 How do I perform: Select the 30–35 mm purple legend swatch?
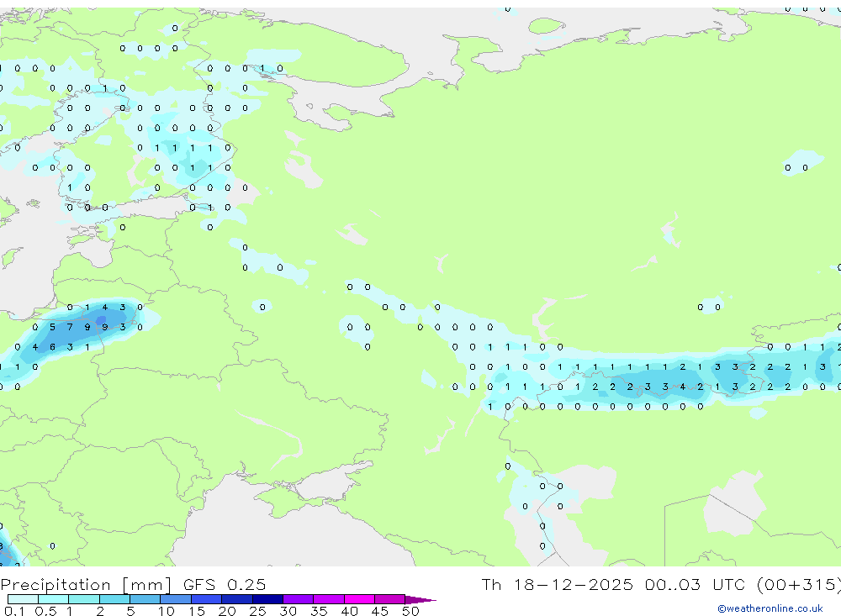click(x=299, y=599)
